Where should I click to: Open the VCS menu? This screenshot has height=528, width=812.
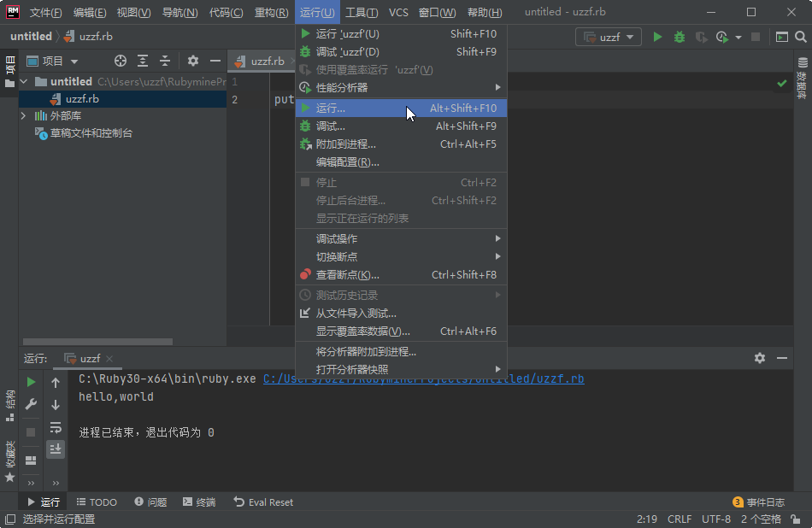398,12
